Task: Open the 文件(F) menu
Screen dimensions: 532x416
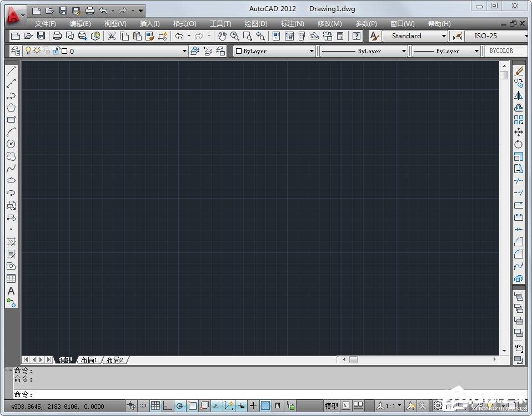Action: (x=45, y=24)
